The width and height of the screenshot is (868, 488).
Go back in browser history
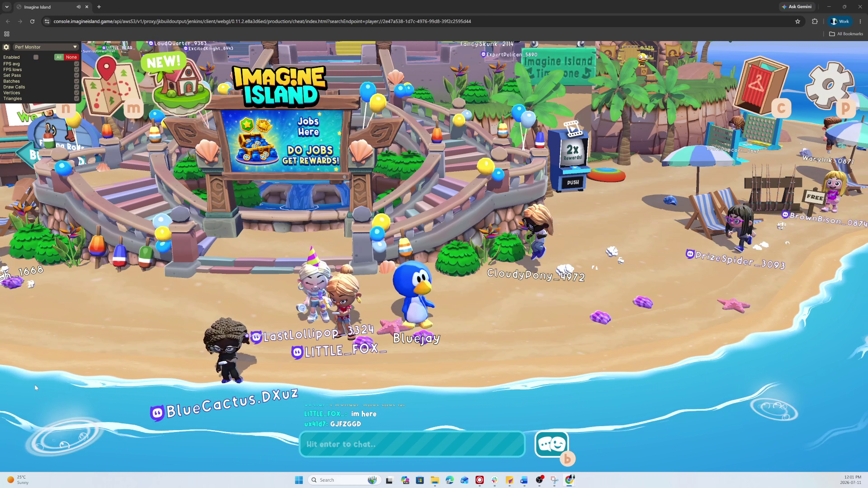pos(8,21)
